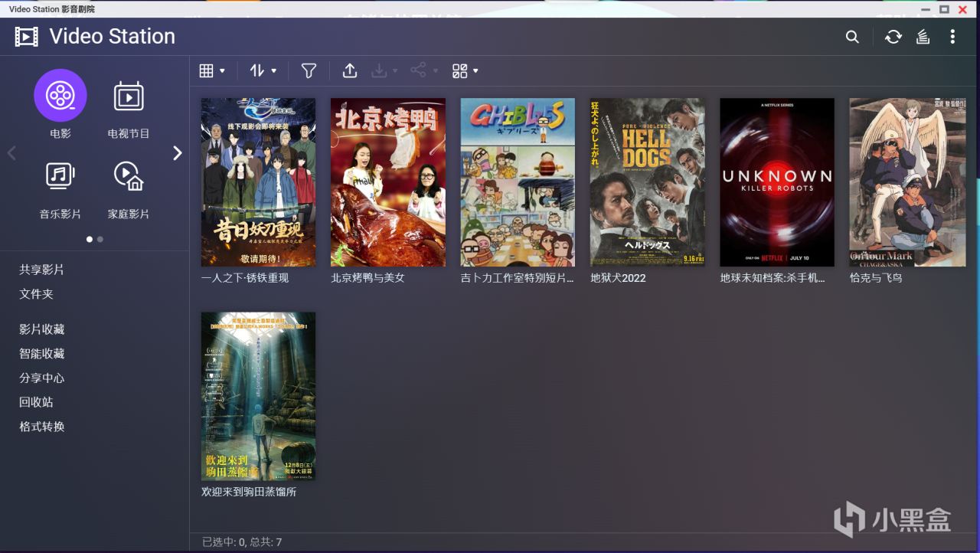Viewport: 980px width, 553px height.
Task: Select the Hell Dogs movie poster
Action: click(648, 182)
